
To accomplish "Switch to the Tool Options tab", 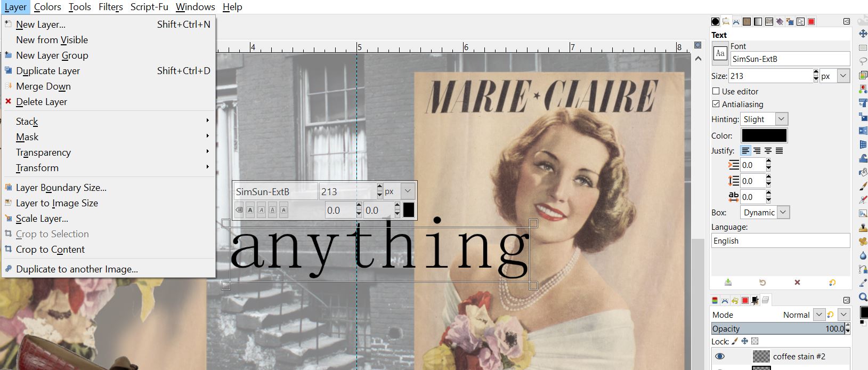I will pyautogui.click(x=725, y=21).
